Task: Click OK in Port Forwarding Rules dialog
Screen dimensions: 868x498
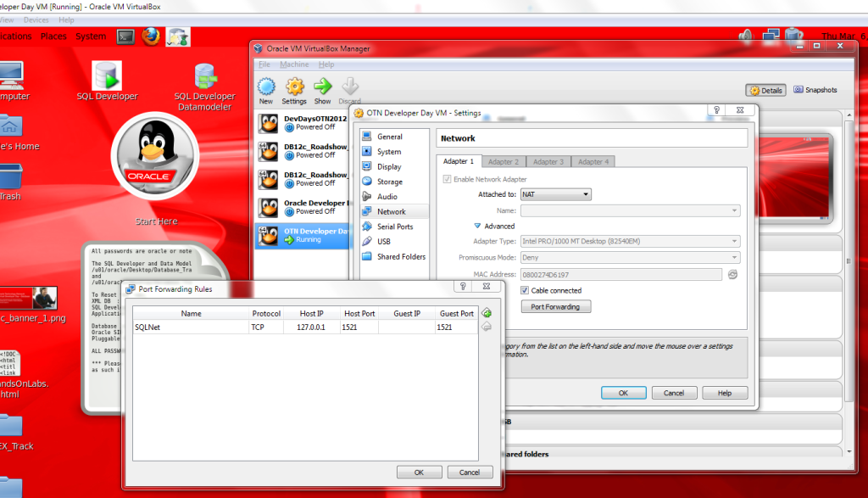Action: point(419,472)
